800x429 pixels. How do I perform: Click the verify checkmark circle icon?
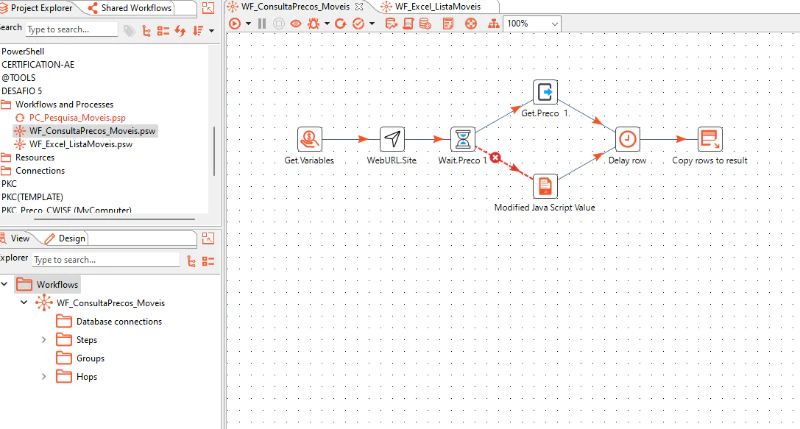click(359, 23)
